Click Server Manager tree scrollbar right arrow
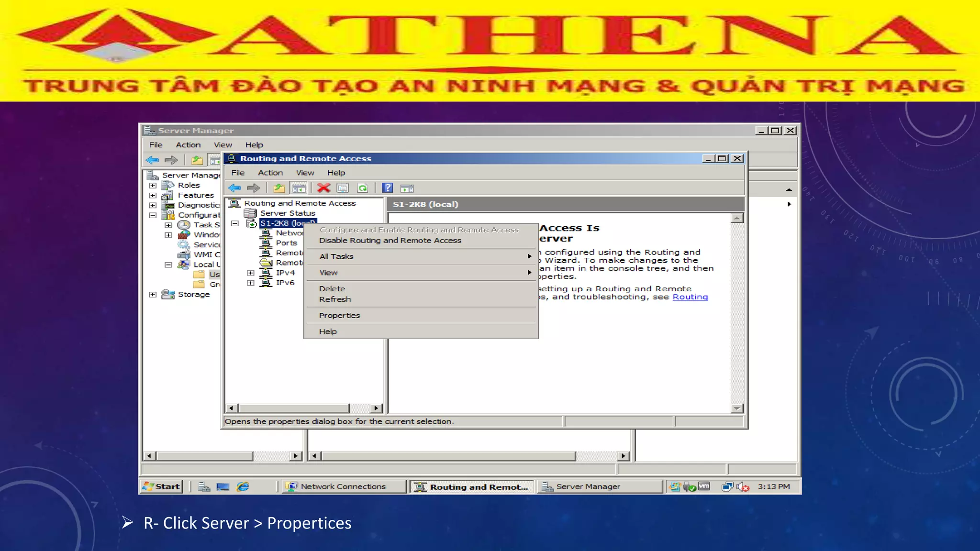Image resolution: width=980 pixels, height=551 pixels. coord(296,456)
